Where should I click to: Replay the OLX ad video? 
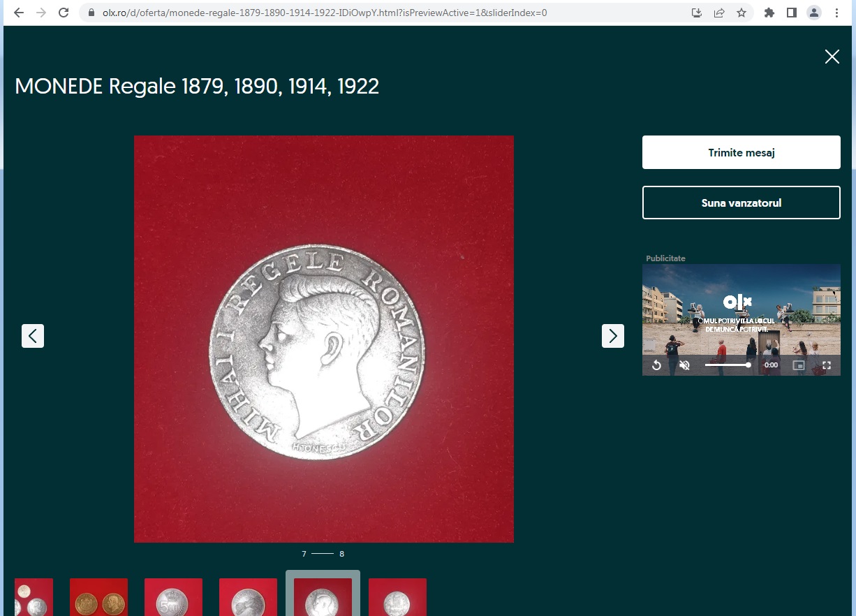click(x=656, y=365)
